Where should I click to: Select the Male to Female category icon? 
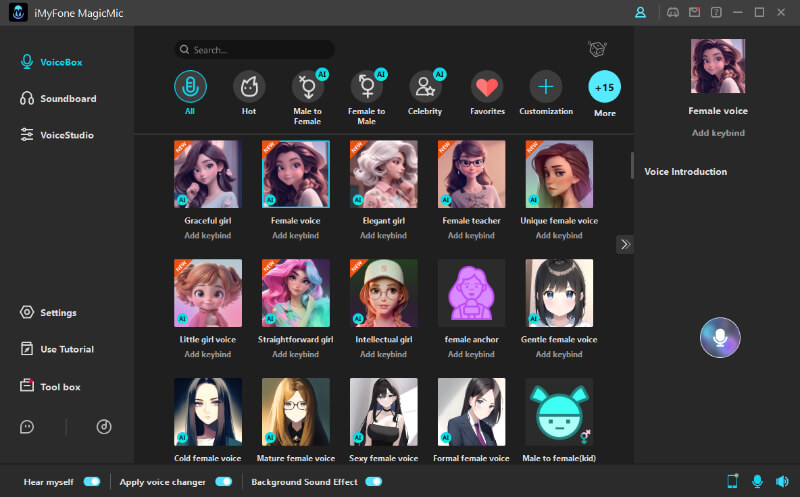tap(308, 87)
